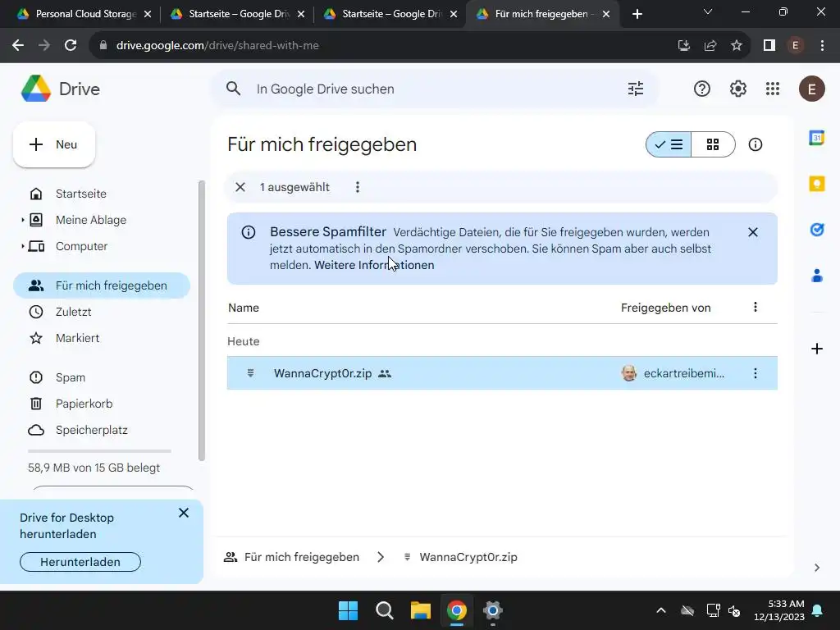Click the 58,9 MB von 15 GB belegt text

[94, 468]
